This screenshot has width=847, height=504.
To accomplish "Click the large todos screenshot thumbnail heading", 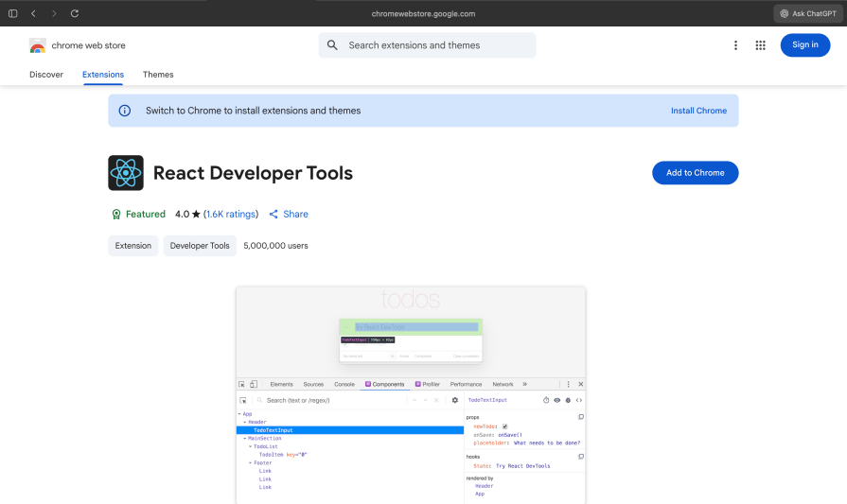I will [x=411, y=299].
